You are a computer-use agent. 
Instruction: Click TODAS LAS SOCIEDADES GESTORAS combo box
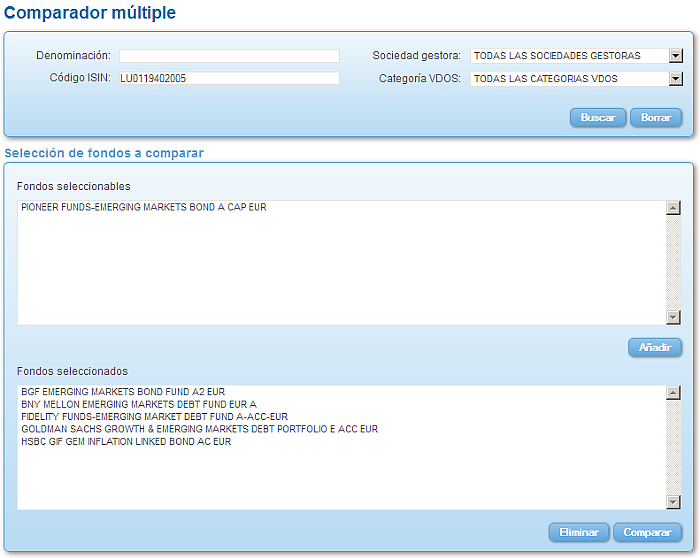click(576, 56)
